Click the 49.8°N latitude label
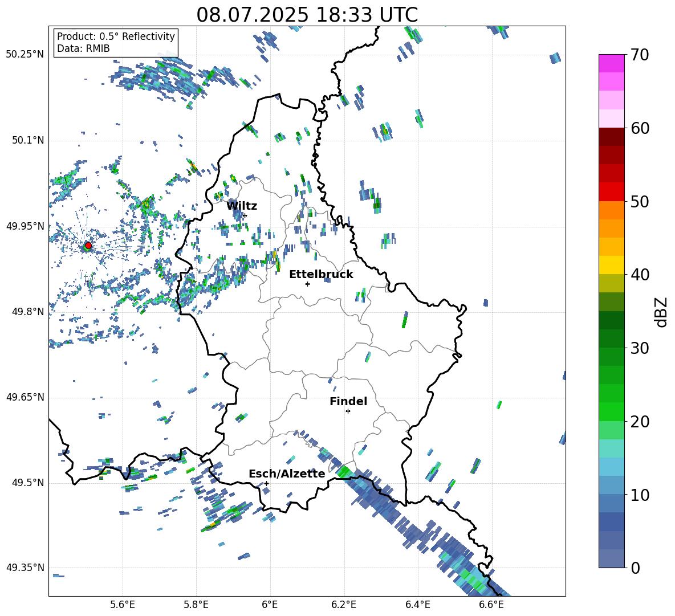 coord(28,312)
